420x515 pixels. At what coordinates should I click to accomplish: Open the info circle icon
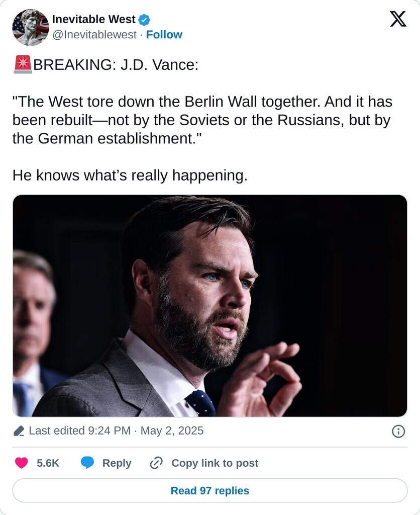point(398,432)
